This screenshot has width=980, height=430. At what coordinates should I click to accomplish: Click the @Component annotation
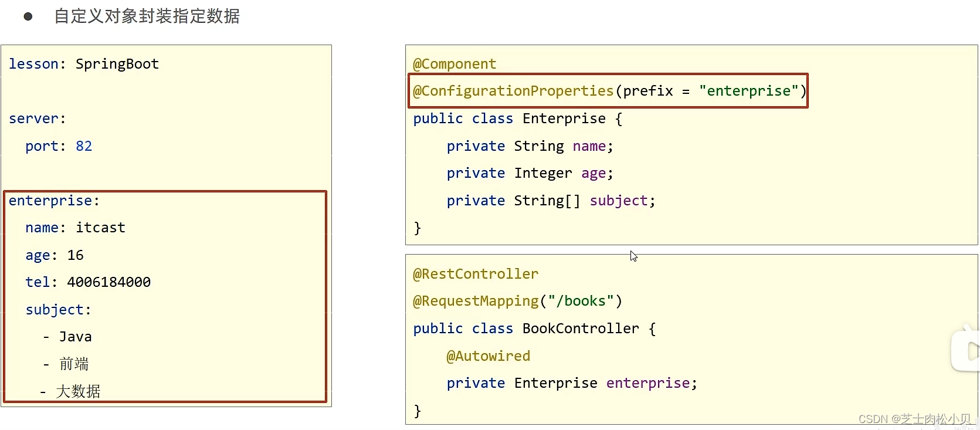(x=455, y=64)
